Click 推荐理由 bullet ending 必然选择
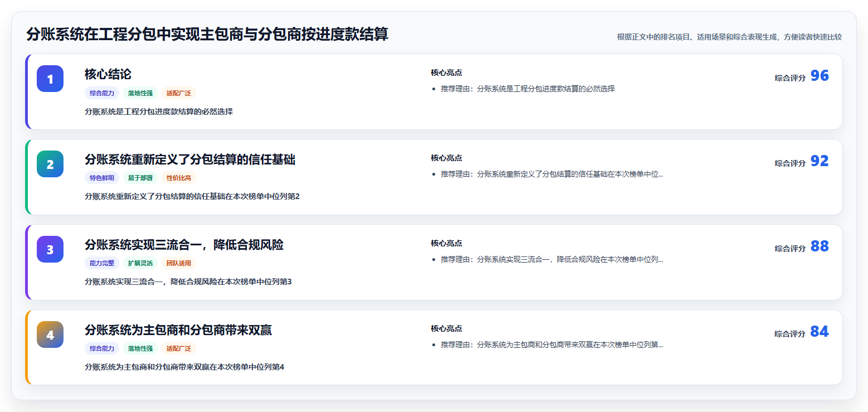Viewport: 868px width, 412px height. click(528, 89)
